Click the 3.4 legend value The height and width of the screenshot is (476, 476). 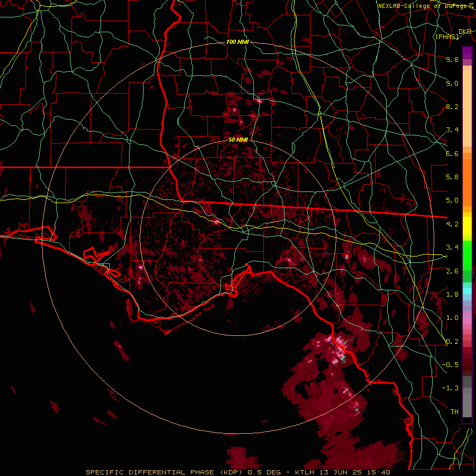[452, 248]
